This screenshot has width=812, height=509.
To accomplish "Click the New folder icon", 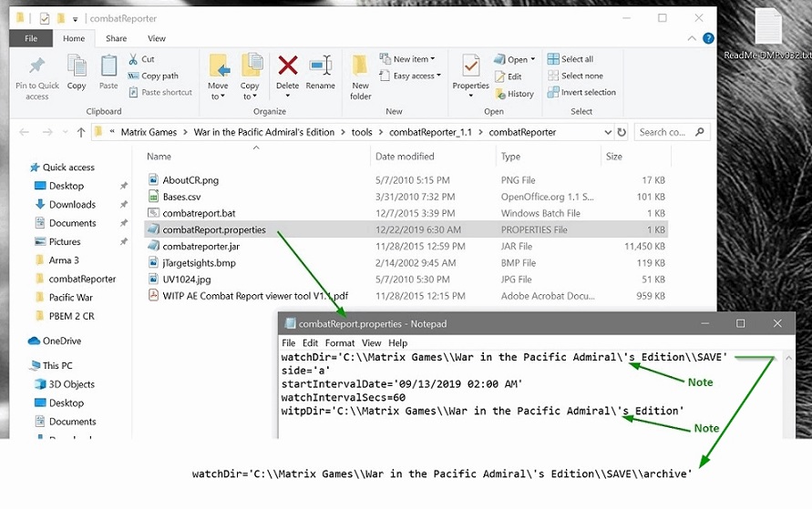I will pyautogui.click(x=360, y=66).
